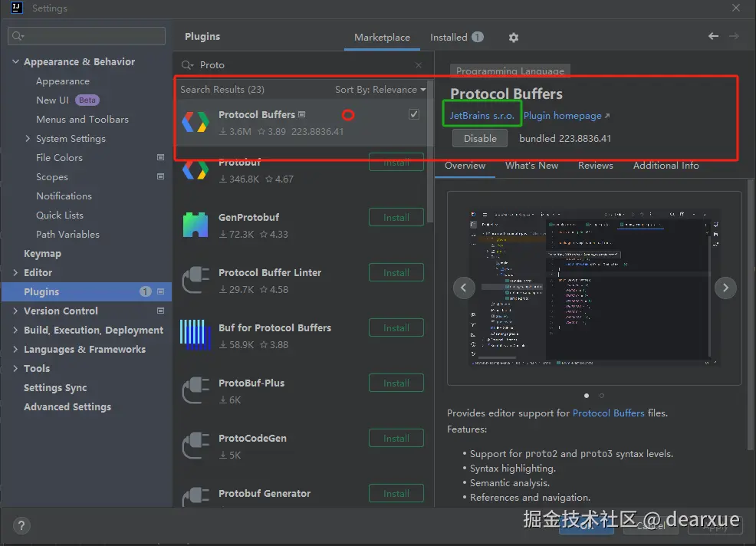Open the plugin manager gear icon
Screen dimensions: 756x546
(513, 37)
